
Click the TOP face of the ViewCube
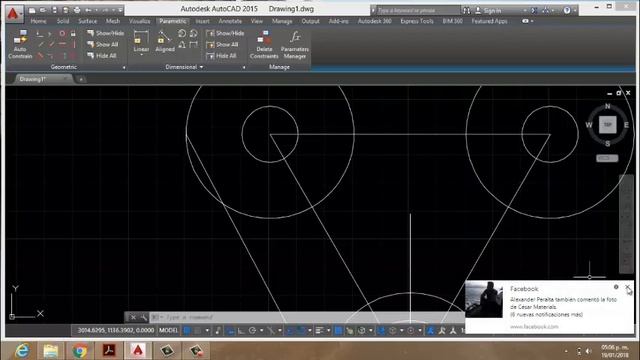pyautogui.click(x=607, y=124)
